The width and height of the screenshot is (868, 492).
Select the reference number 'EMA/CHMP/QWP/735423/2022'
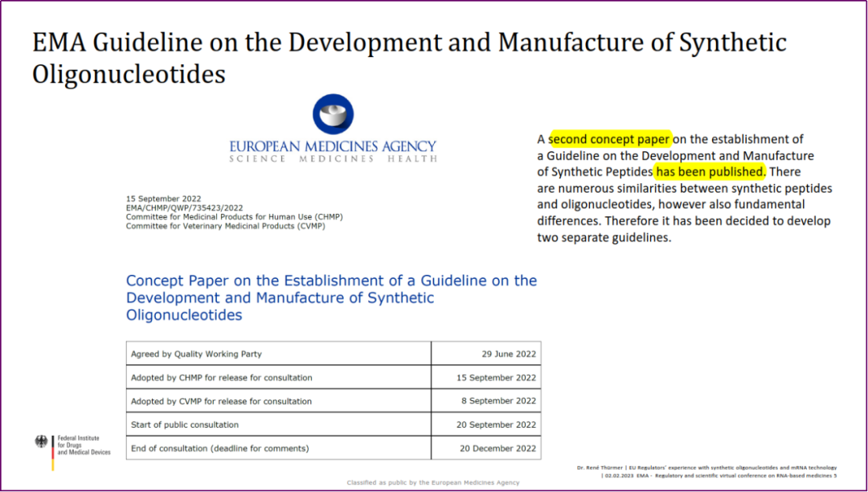[184, 207]
